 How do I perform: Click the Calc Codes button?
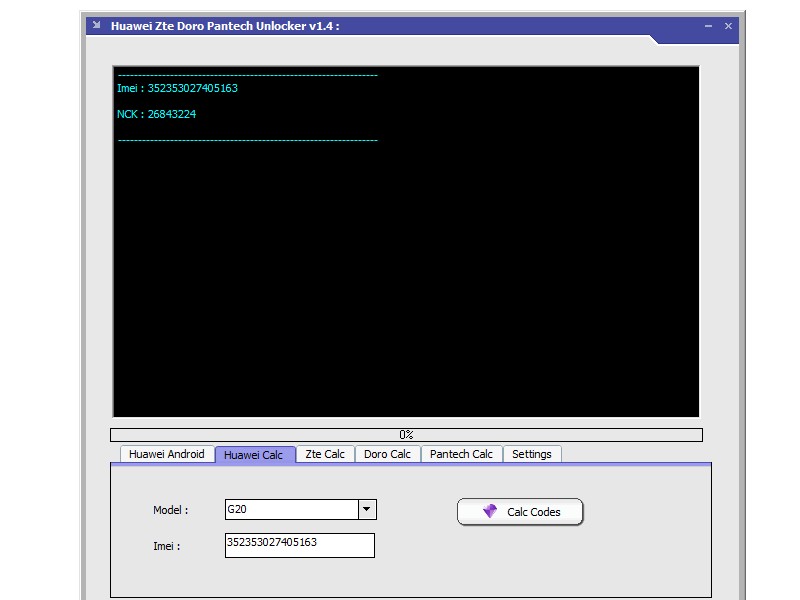pos(520,512)
